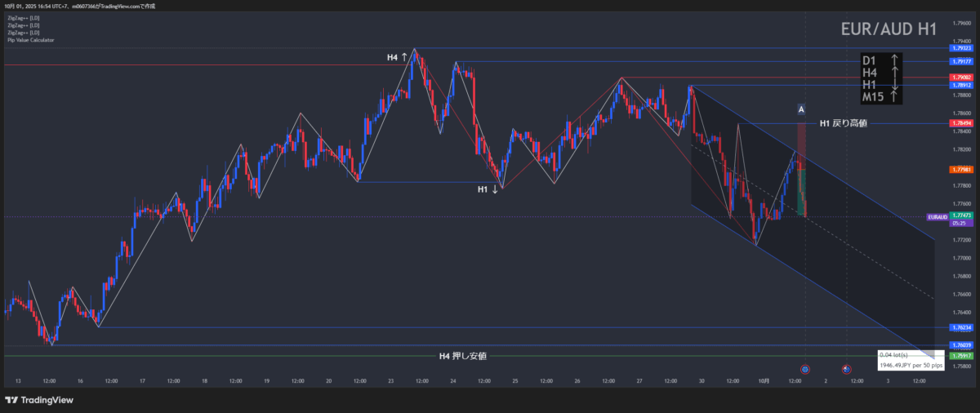Click the green 1.75917 price label
Image resolution: width=980 pixels, height=413 pixels.
pos(960,356)
